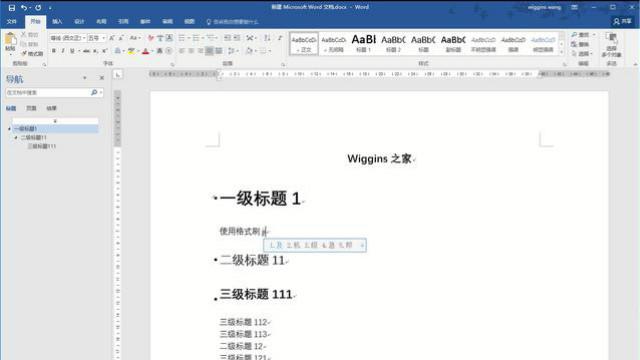Toggle Italic formatting

point(63,51)
